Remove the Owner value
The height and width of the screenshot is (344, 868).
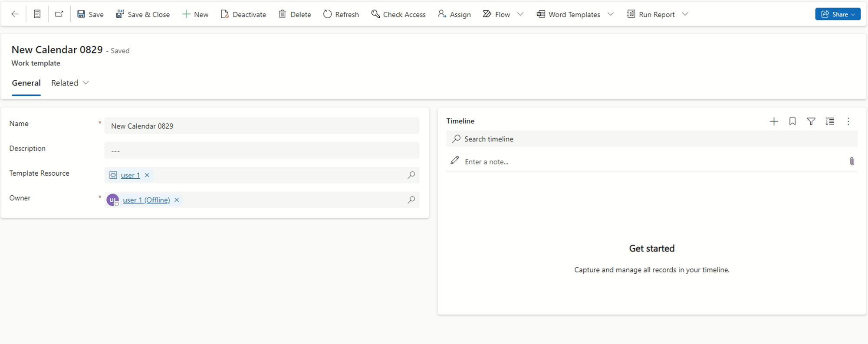[x=177, y=200]
